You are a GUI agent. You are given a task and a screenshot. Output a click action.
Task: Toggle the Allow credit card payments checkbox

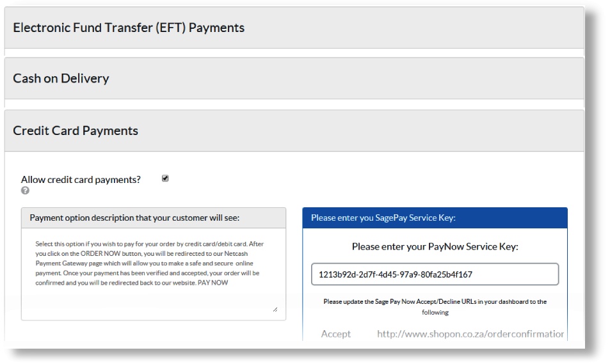coord(165,178)
